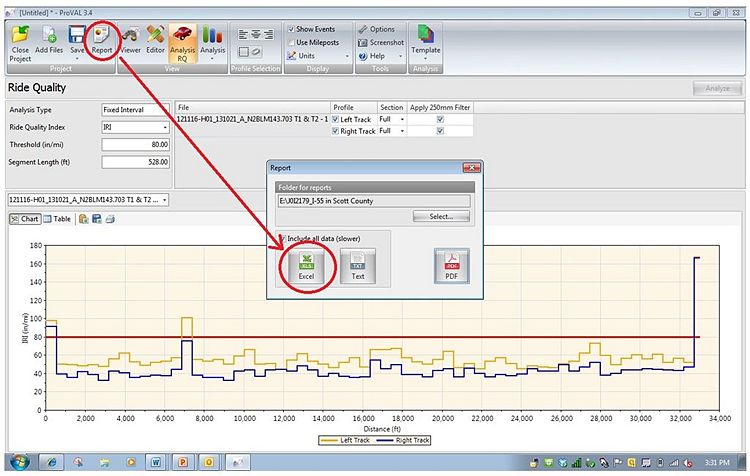
Task: Toggle 250mm filter for Left Track
Action: [x=440, y=119]
